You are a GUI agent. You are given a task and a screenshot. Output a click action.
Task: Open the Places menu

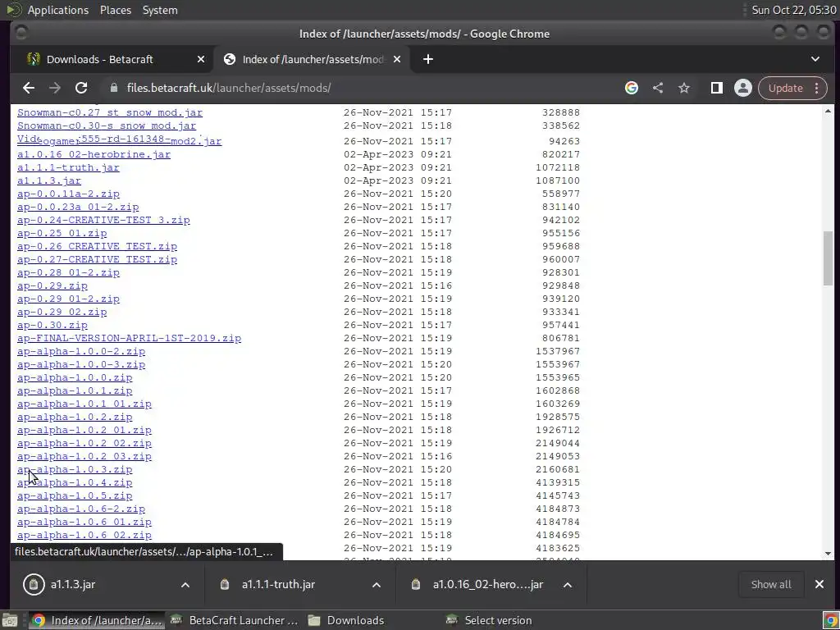pos(115,10)
